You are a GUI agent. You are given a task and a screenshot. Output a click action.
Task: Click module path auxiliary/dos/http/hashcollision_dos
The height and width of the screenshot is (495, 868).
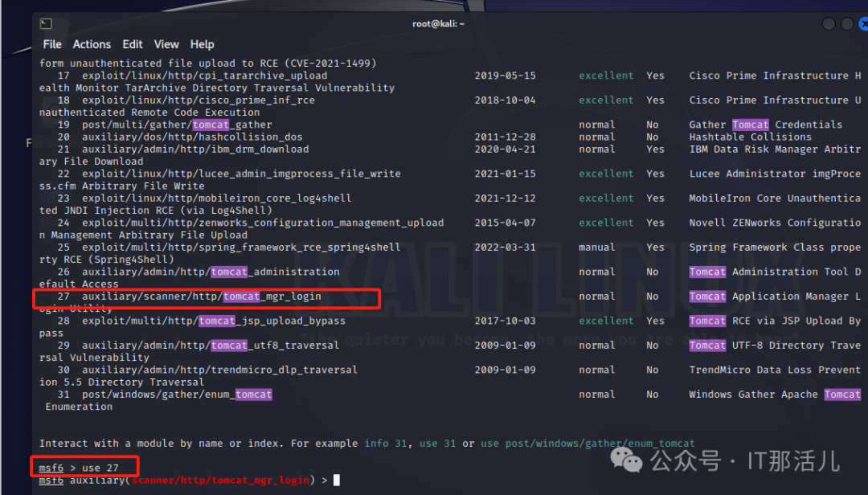click(x=192, y=137)
